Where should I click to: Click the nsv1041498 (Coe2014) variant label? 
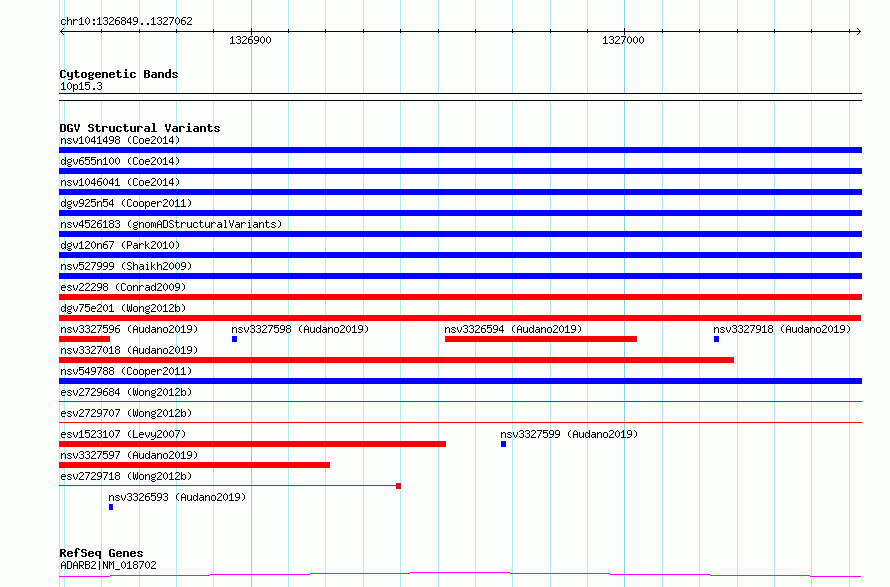coord(120,140)
